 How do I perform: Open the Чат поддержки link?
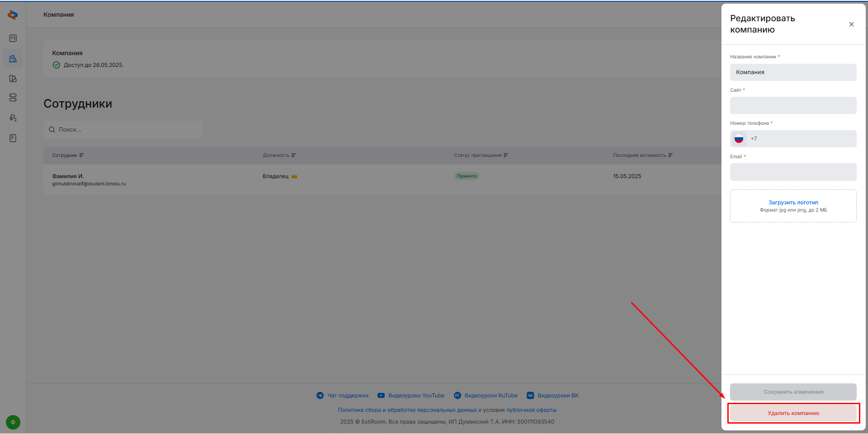pyautogui.click(x=347, y=396)
